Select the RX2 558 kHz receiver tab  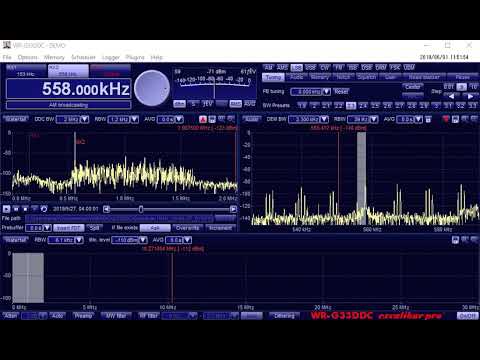[x=68, y=71]
